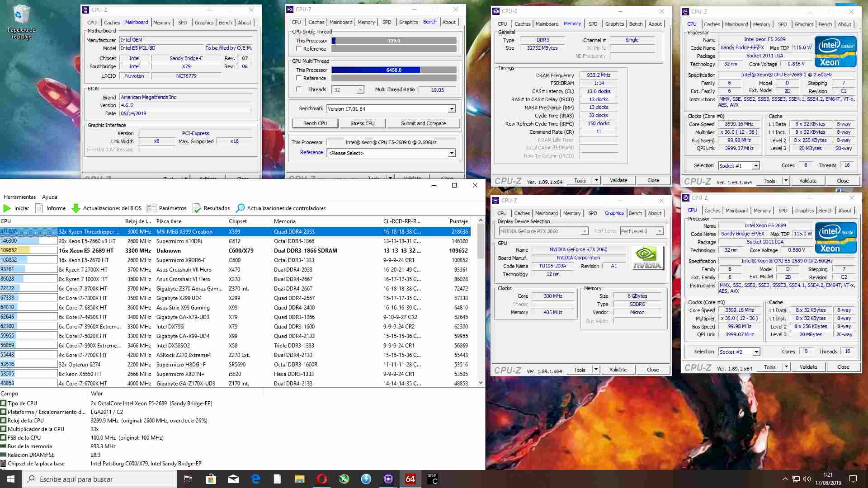Open Opera browser from taskbar
The width and height of the screenshot is (868, 488).
pyautogui.click(x=322, y=479)
